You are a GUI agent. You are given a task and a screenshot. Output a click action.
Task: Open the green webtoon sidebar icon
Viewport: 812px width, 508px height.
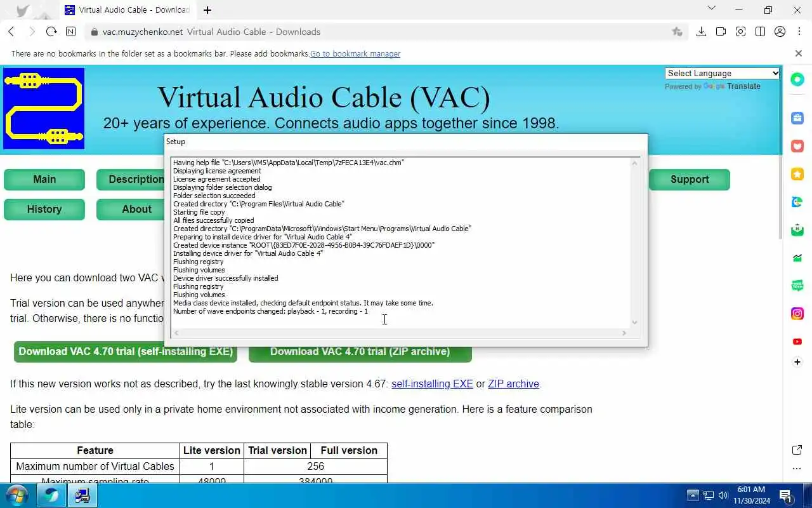tap(797, 286)
